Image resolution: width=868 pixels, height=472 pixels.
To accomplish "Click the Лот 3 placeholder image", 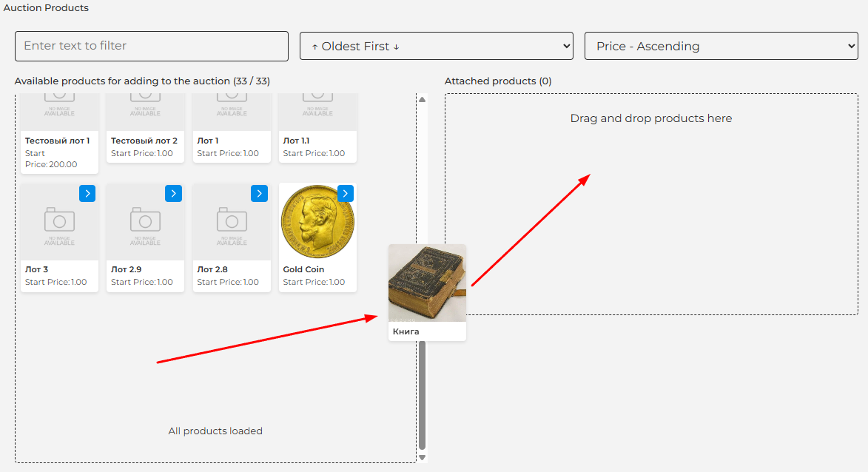I will (59, 223).
